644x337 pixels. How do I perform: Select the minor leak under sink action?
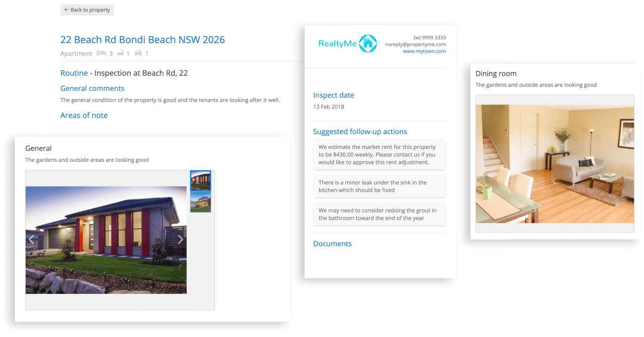coord(379,186)
